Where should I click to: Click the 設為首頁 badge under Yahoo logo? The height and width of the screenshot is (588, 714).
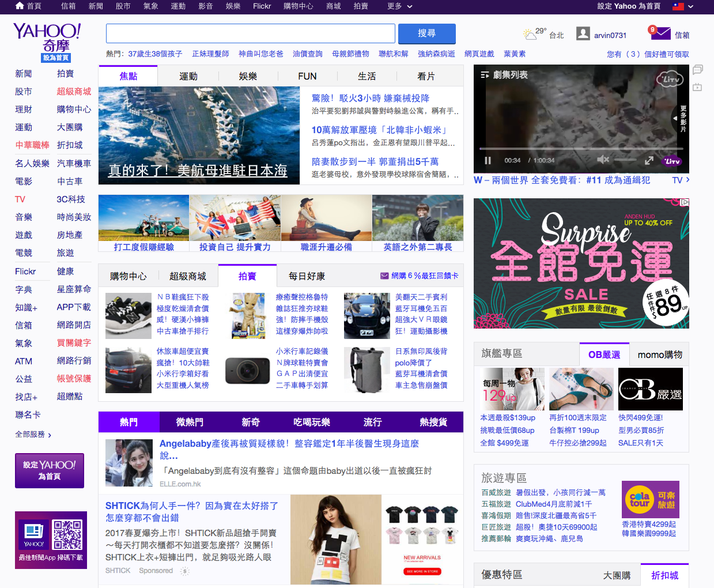56,58
